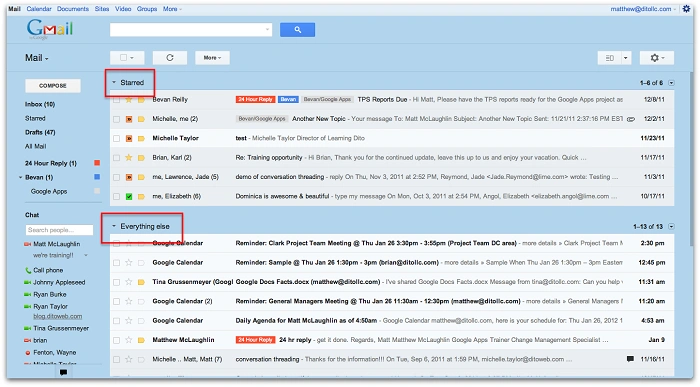Check the Michelle Taylor test message box
Screen dimensions: 700x387
coord(117,138)
